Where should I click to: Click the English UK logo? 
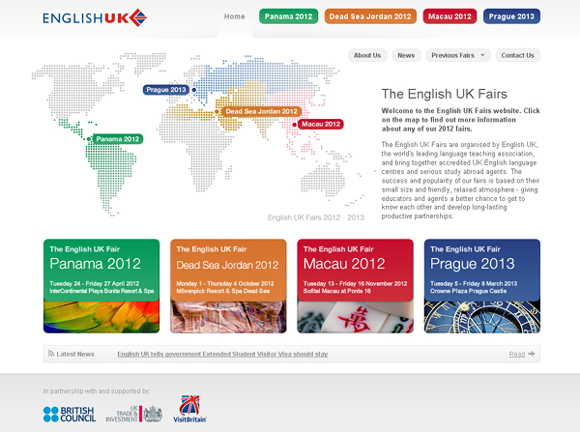point(95,17)
